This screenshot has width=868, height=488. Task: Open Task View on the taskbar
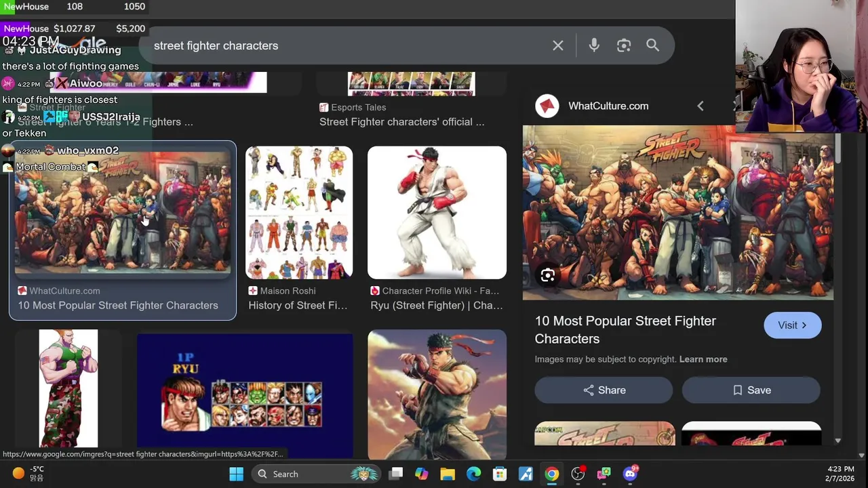click(x=396, y=474)
